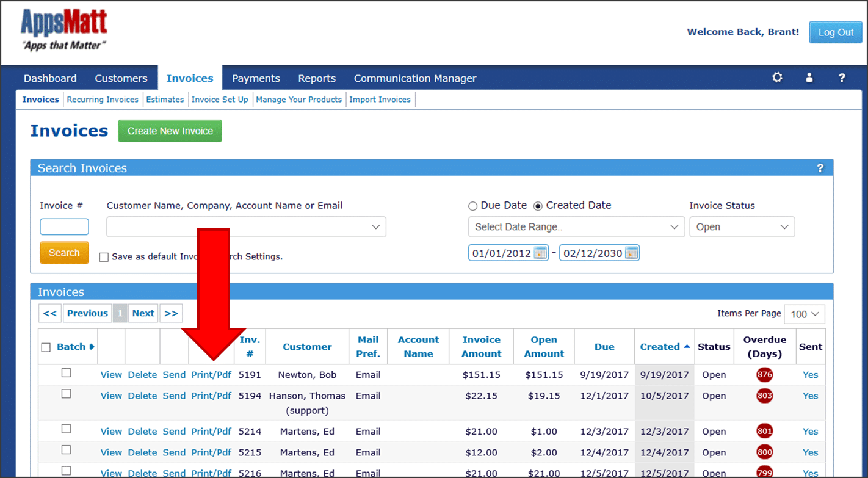Click the Search Invoices help question mark

[x=820, y=168]
